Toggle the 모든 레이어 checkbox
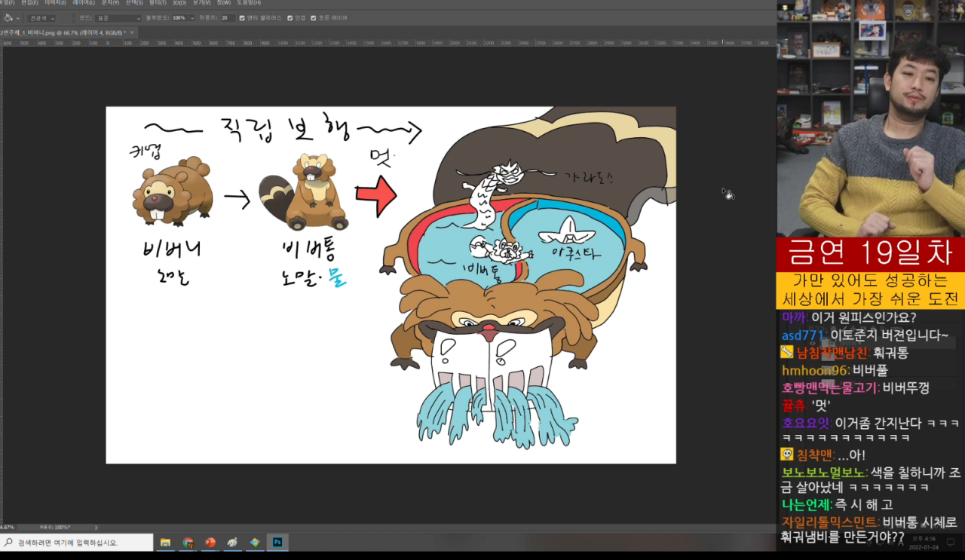This screenshot has width=965, height=560. [x=313, y=17]
